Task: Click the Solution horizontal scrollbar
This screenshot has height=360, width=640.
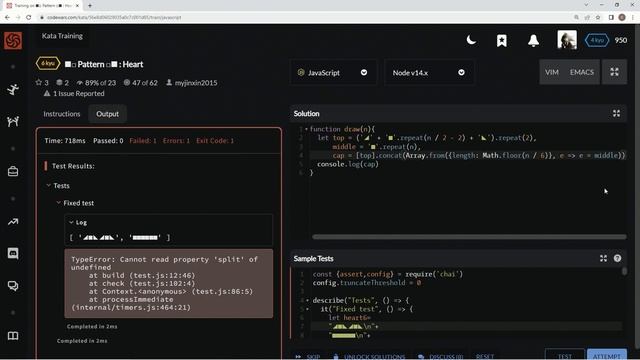Action: [x=469, y=237]
